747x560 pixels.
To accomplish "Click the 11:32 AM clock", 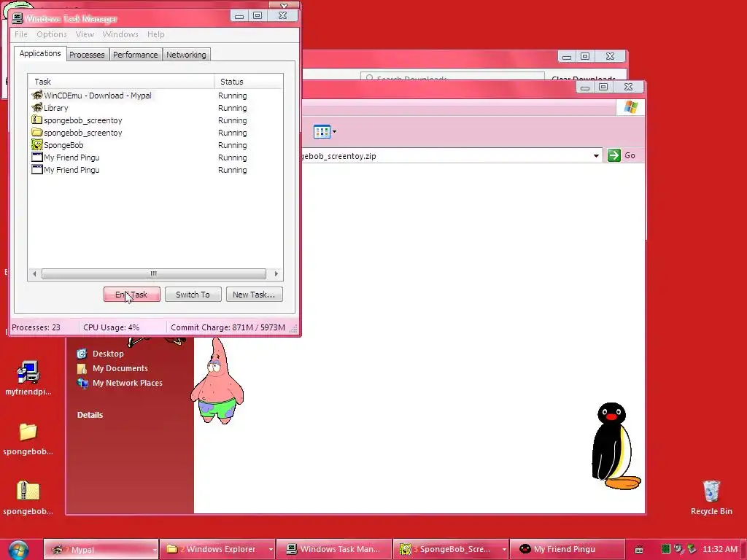I will [720, 549].
